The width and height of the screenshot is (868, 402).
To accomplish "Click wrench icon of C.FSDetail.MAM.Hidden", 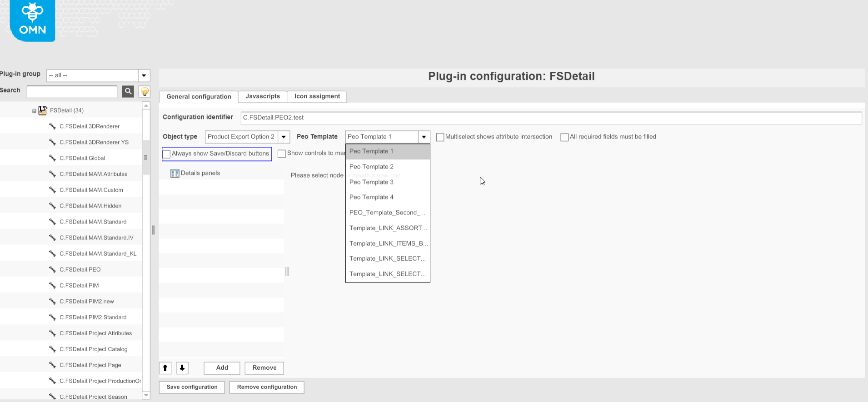I will pos(53,206).
